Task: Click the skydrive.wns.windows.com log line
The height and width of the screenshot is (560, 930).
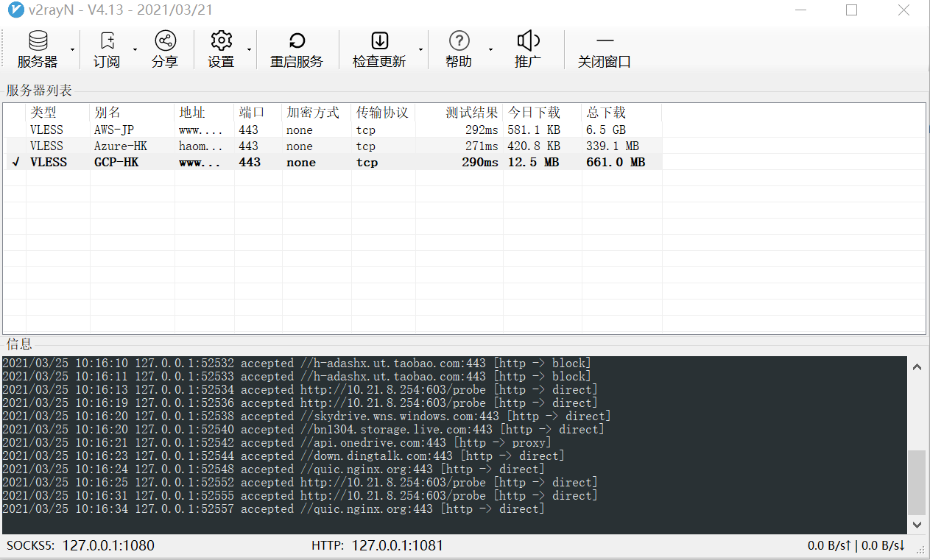Action: coord(306,417)
